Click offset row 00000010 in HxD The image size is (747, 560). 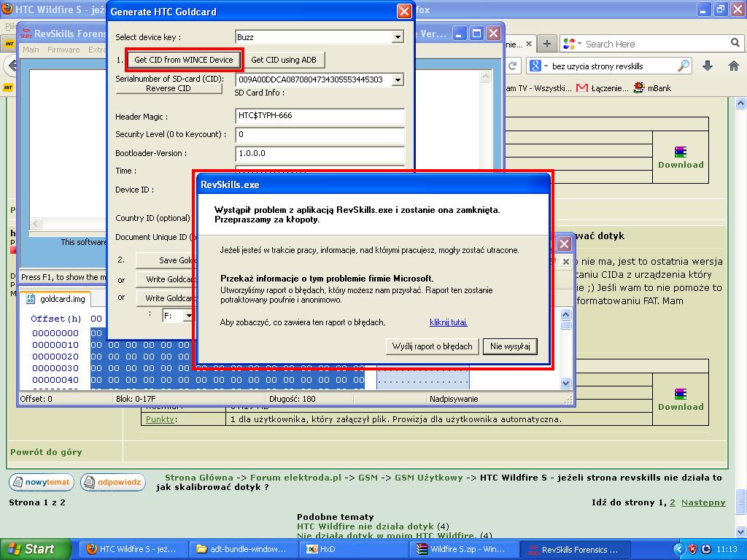point(55,345)
